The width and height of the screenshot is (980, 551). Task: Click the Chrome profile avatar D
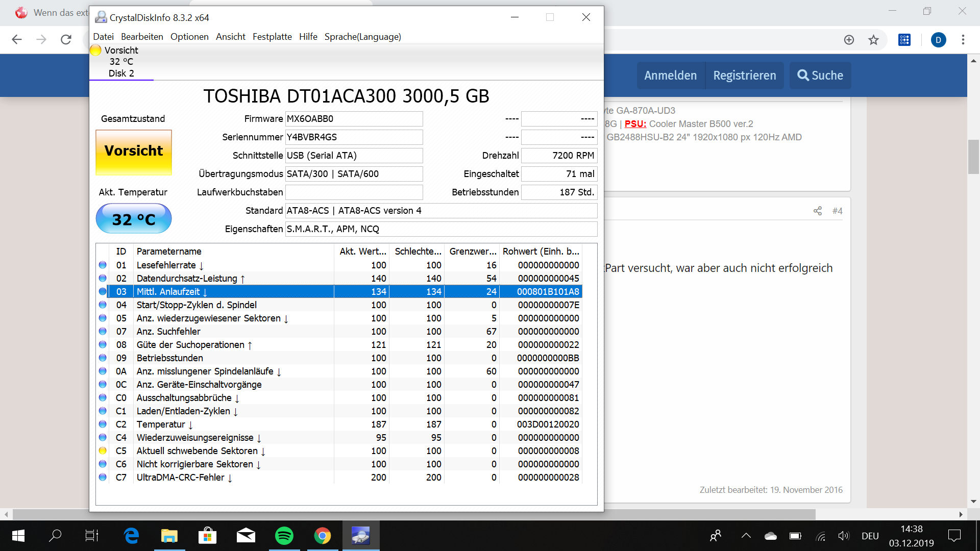pos(938,40)
